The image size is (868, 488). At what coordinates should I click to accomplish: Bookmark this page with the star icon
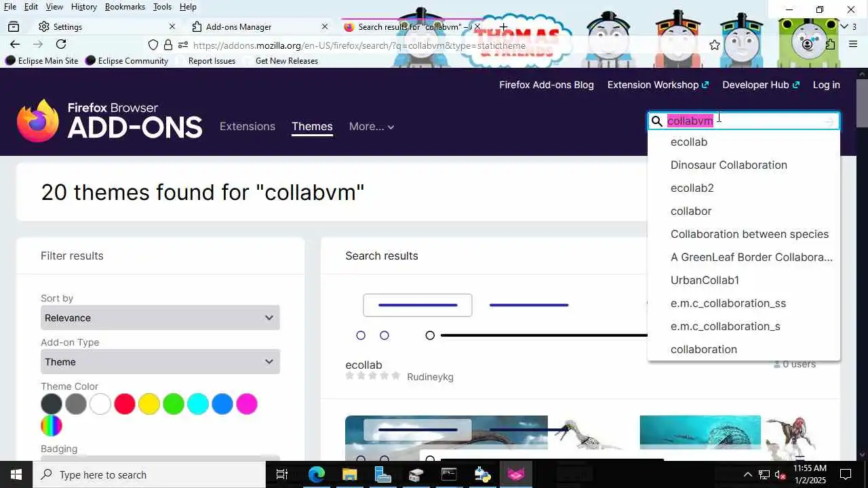(x=715, y=45)
